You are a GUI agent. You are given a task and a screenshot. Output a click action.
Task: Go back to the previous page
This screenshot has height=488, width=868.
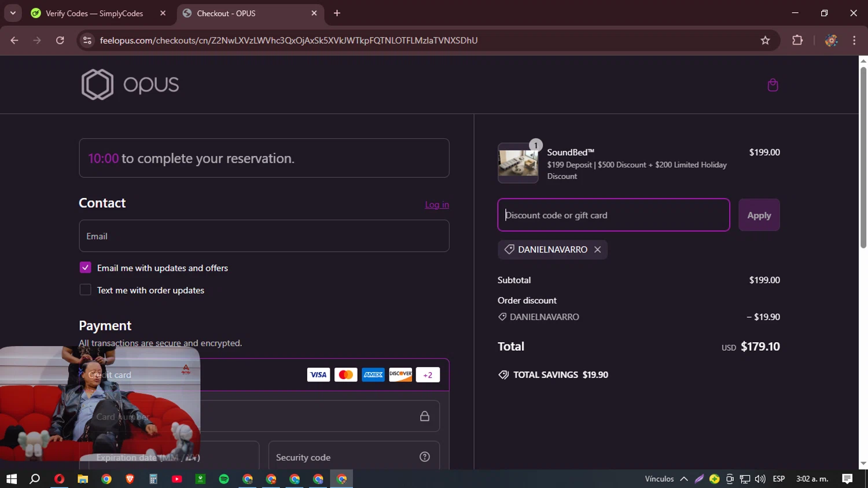pos(14,41)
